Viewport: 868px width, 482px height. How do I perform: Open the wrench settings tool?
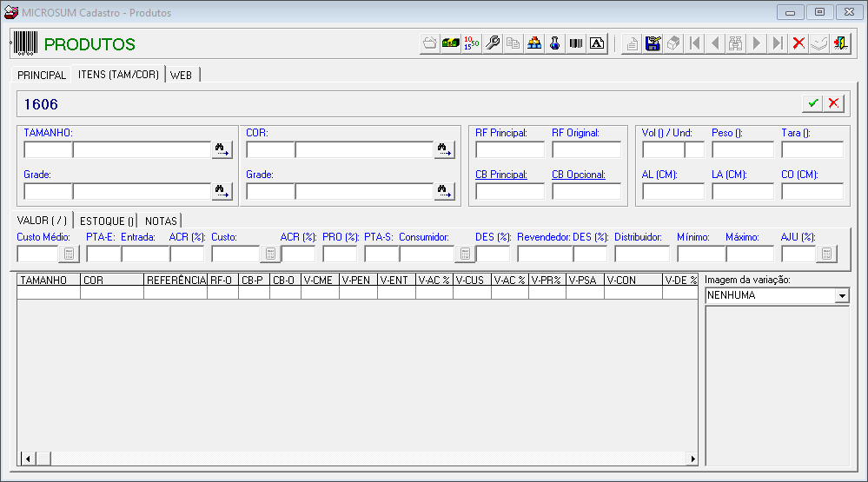tap(492, 43)
